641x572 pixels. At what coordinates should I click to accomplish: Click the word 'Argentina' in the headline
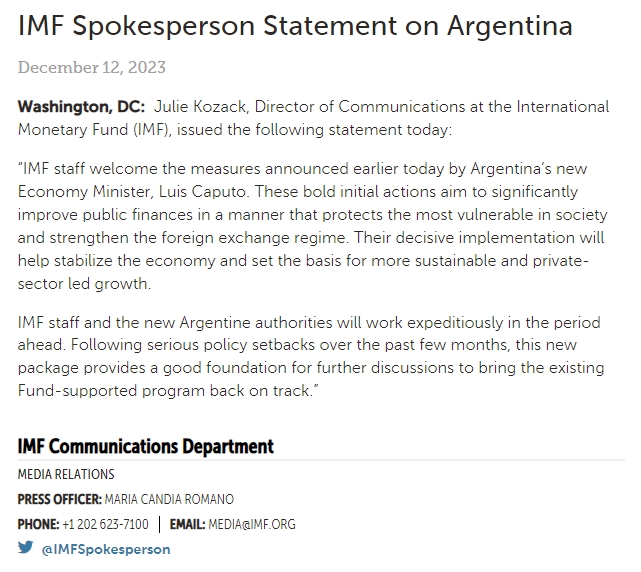coord(509,26)
